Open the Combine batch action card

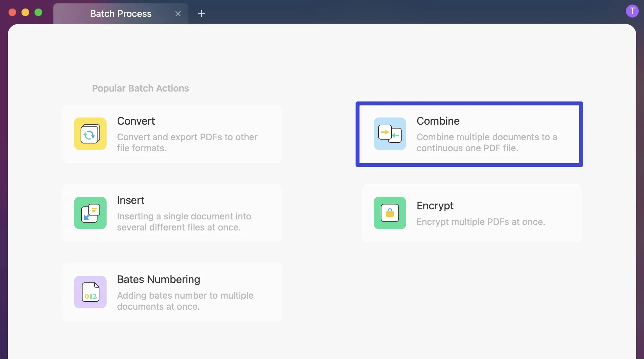469,134
